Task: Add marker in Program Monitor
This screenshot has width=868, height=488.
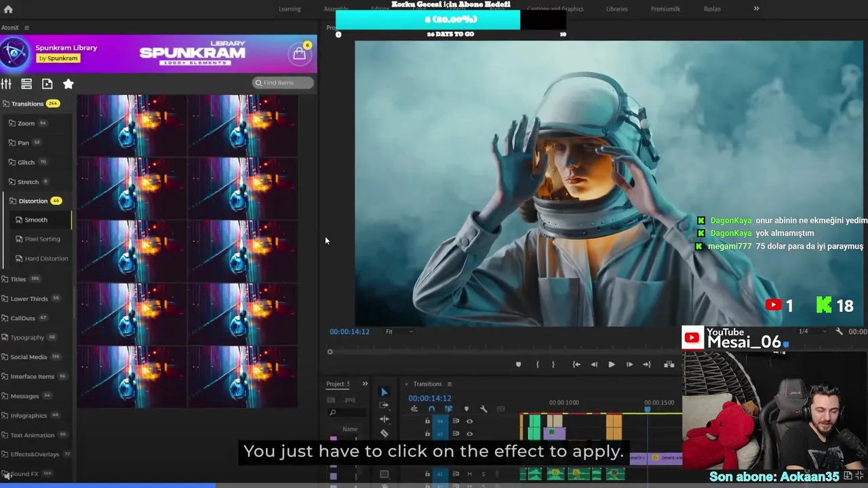Action: click(x=519, y=365)
